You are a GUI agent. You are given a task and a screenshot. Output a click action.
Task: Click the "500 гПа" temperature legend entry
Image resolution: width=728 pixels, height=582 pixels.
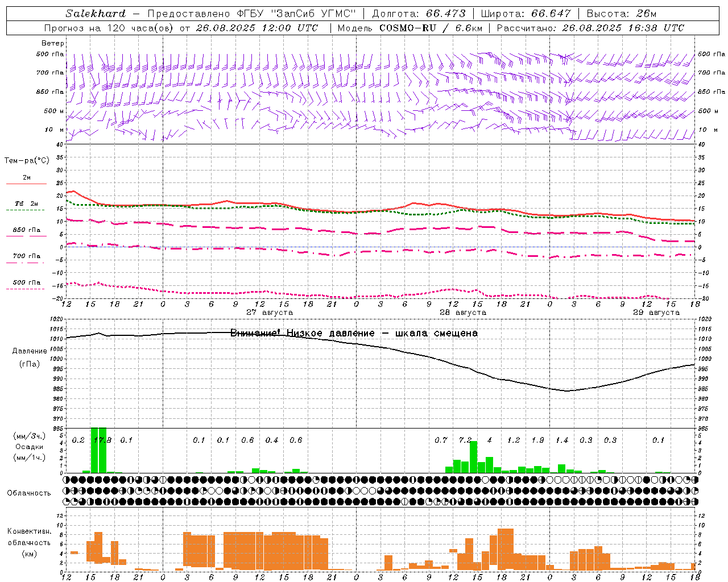[26, 282]
